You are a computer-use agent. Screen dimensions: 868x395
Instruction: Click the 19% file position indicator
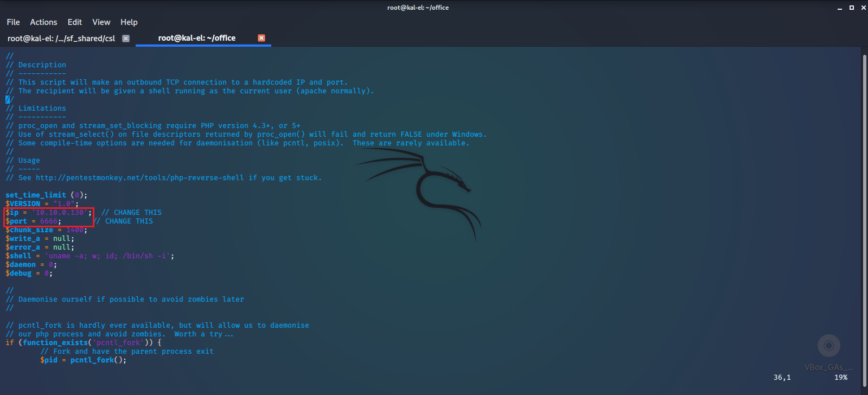(x=841, y=377)
